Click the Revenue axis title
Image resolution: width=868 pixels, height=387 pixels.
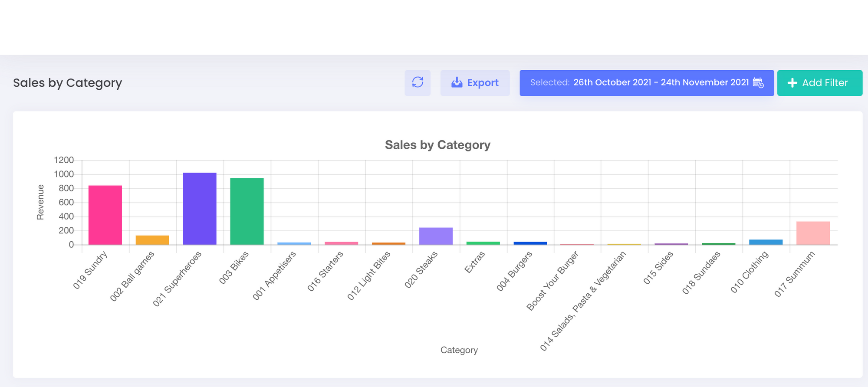click(40, 202)
